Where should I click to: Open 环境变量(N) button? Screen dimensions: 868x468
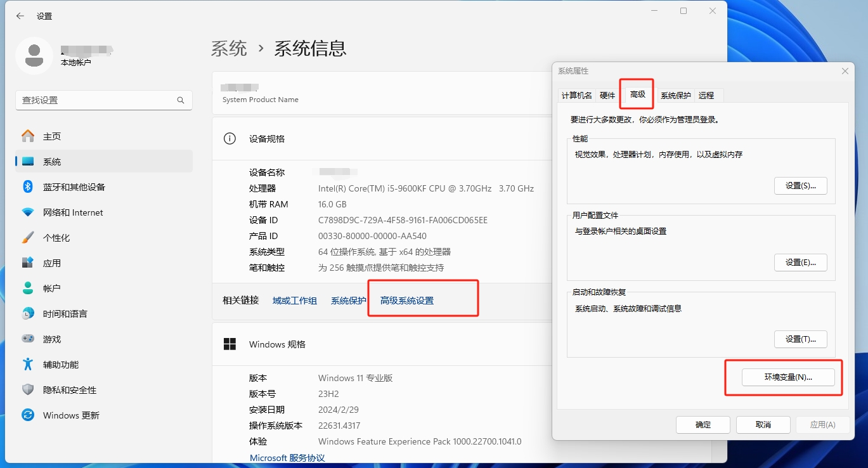[788, 377]
